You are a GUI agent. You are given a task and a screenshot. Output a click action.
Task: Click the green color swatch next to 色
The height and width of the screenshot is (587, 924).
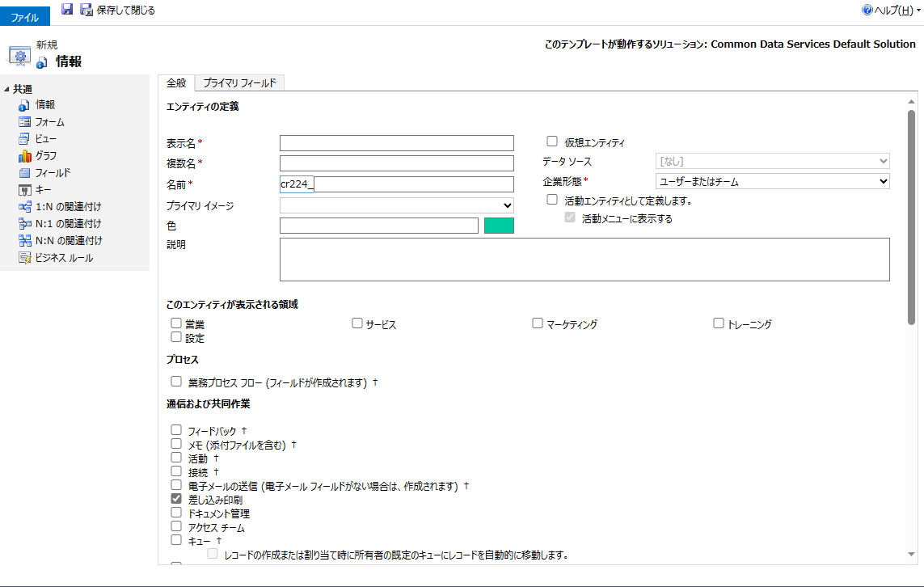coord(499,225)
